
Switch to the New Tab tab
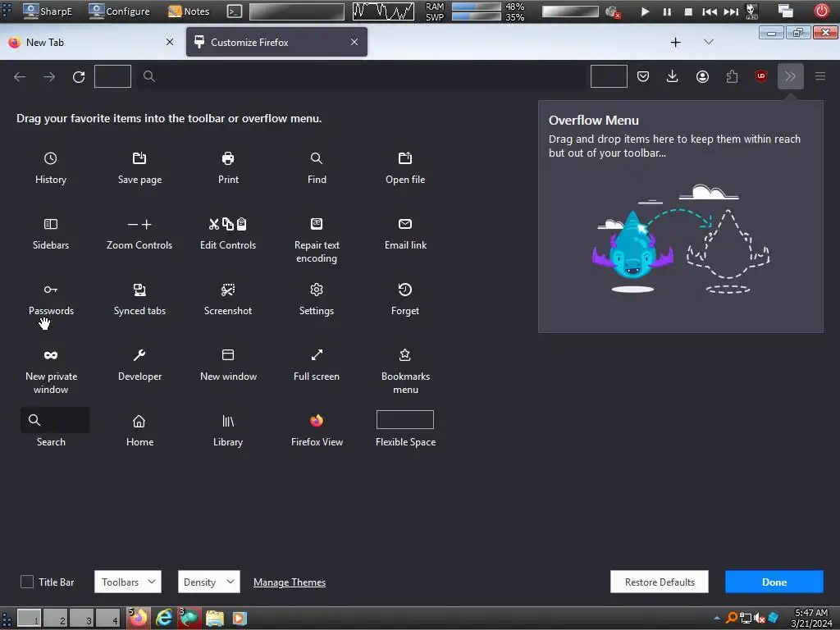tap(90, 42)
